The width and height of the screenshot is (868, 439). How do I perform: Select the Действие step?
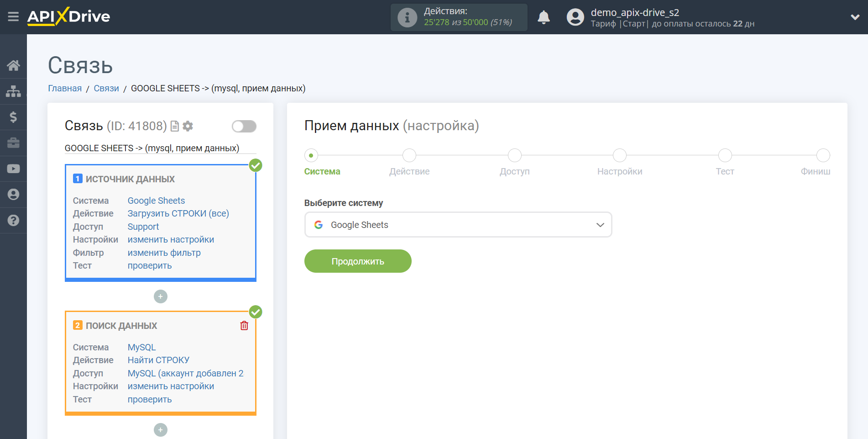coord(409,155)
